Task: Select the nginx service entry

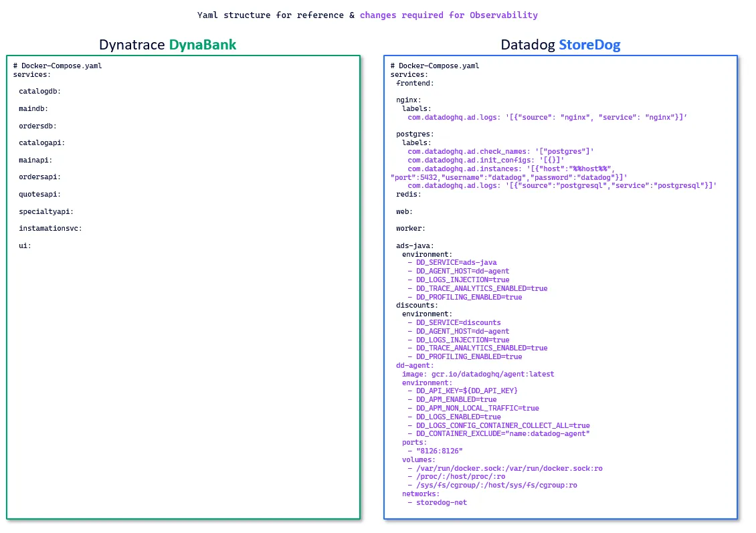Action: 407,100
